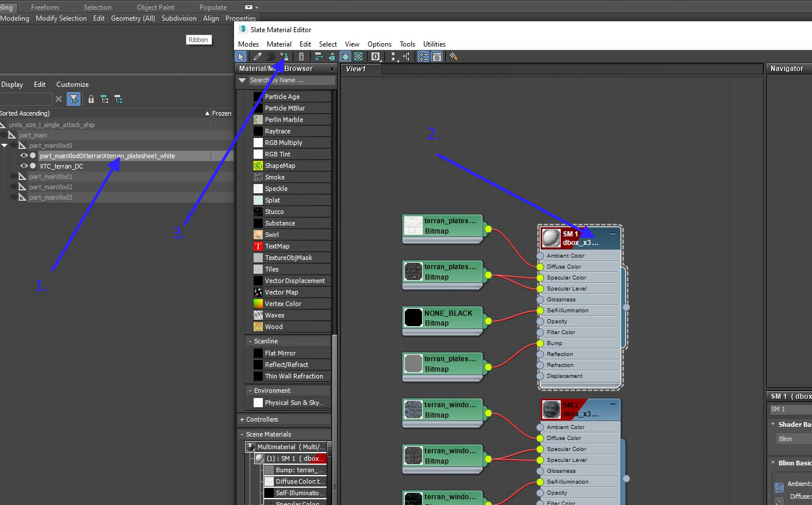
Task: Toggle the Parameter Editor panel icon
Action: click(x=437, y=56)
